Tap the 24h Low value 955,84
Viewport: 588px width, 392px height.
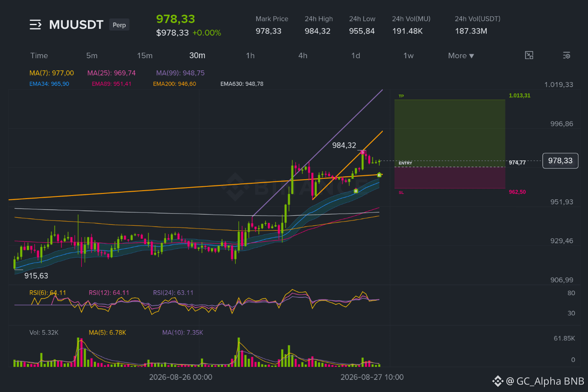[362, 31]
